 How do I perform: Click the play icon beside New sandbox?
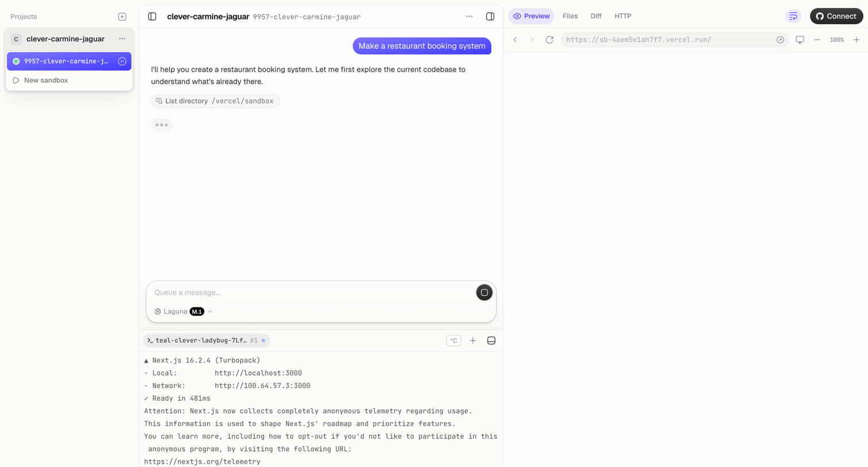(x=16, y=80)
